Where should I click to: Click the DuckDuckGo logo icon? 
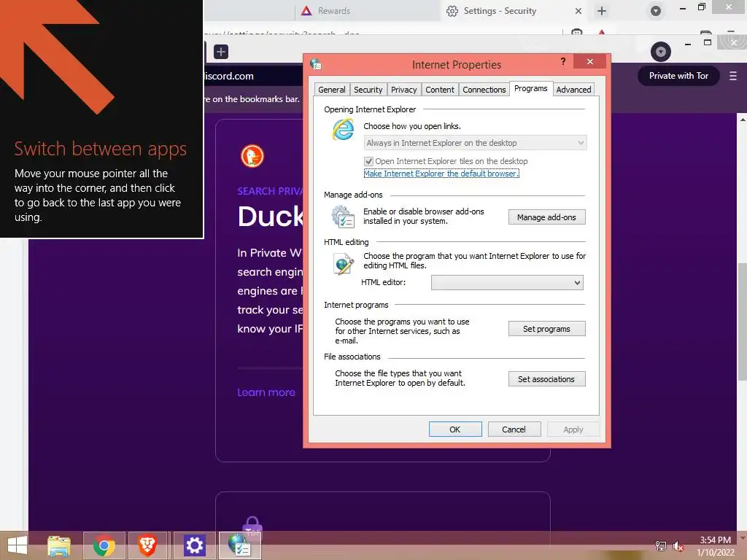pos(252,156)
